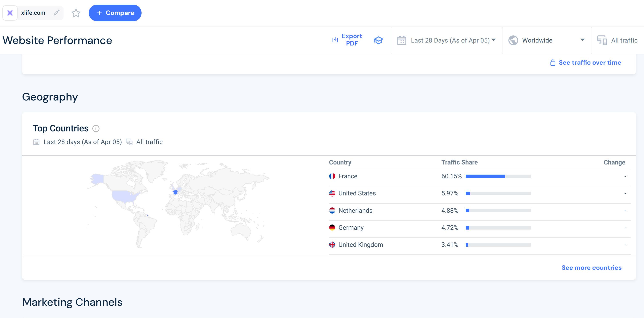The height and width of the screenshot is (318, 644).
Task: Click the xlife.com site logo icon
Action: pos(10,13)
